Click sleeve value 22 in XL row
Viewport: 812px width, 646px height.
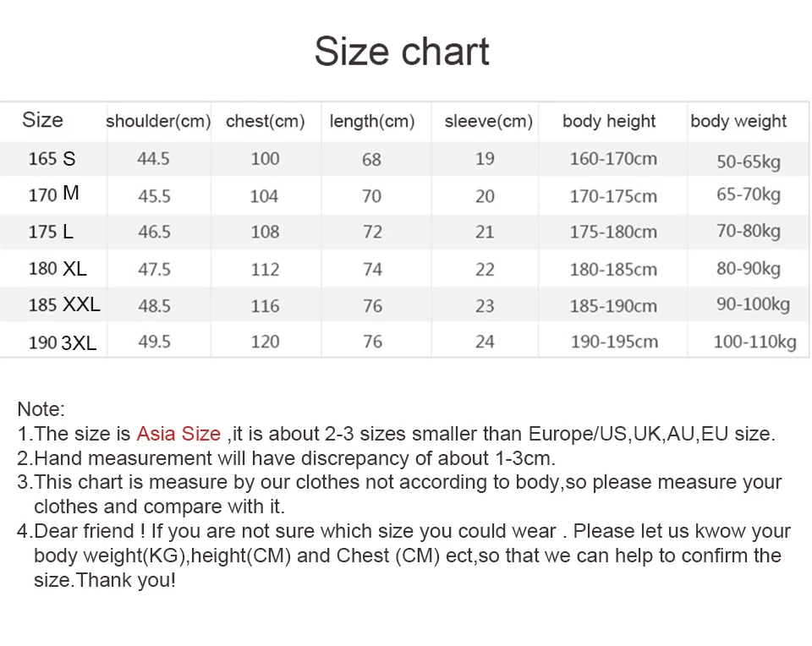485,269
